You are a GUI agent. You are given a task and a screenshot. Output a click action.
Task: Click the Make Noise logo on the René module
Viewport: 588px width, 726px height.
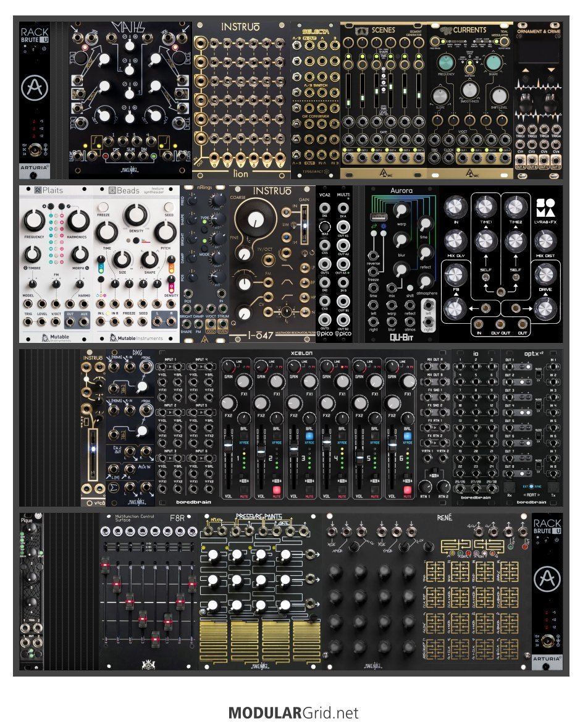[373, 666]
